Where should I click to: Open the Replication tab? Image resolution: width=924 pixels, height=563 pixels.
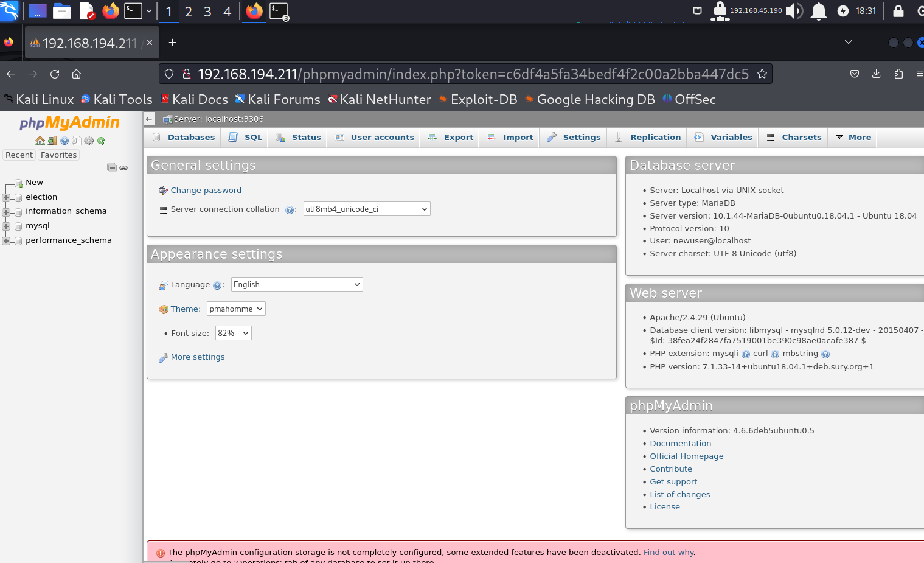tap(648, 137)
